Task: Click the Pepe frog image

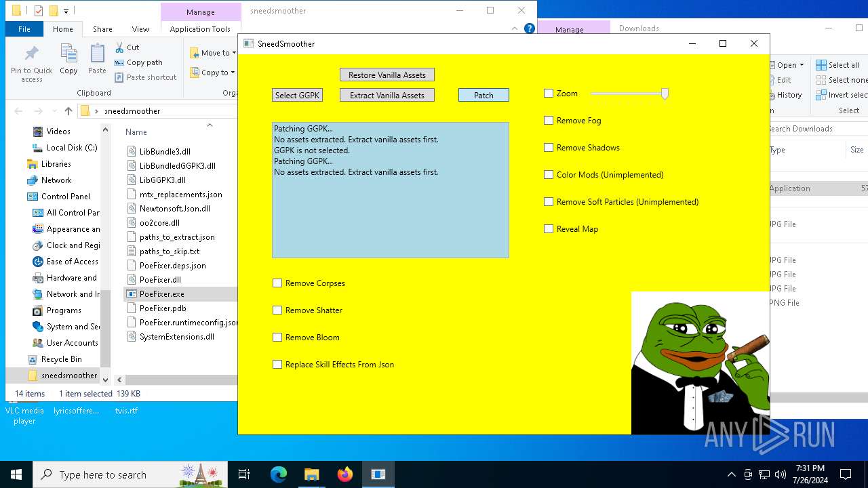Action: (x=701, y=363)
